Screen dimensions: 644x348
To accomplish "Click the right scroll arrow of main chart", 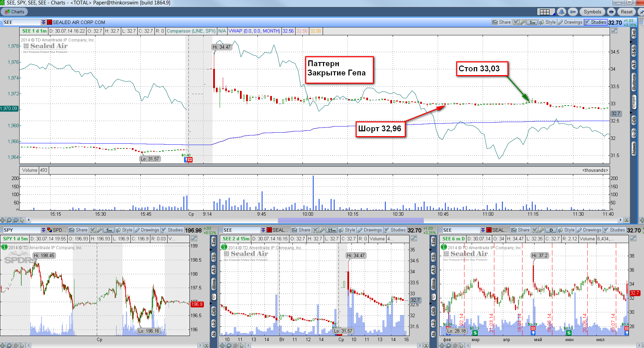I will pos(620,220).
